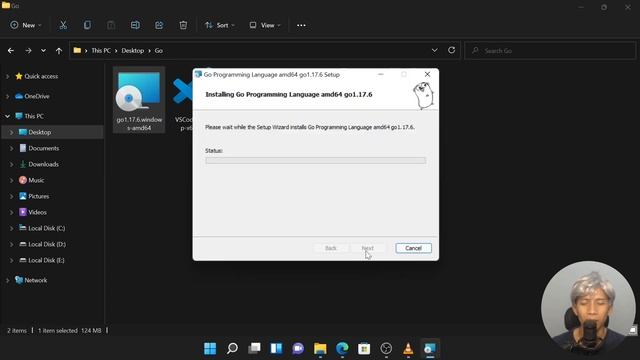
Task: Open the See more ellipsis menu
Action: coord(301,25)
